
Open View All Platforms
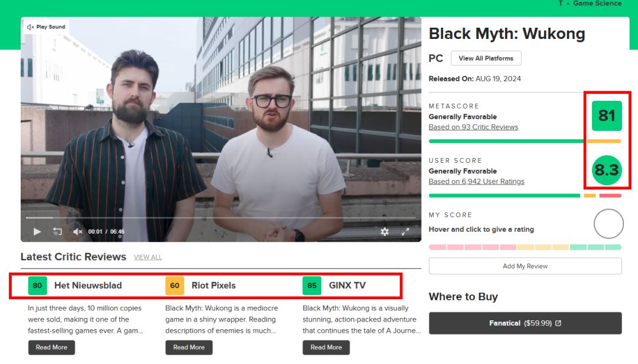click(486, 58)
